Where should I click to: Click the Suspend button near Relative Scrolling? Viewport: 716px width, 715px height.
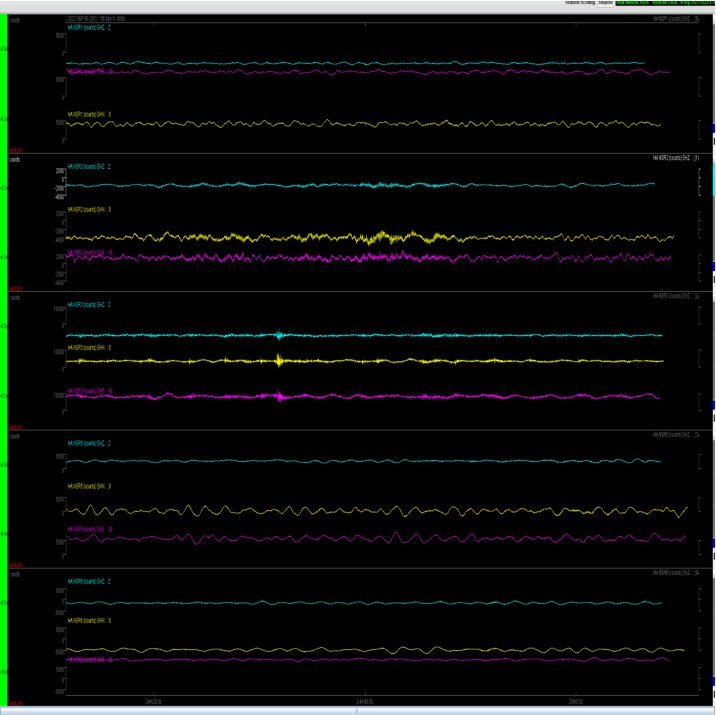605,3
